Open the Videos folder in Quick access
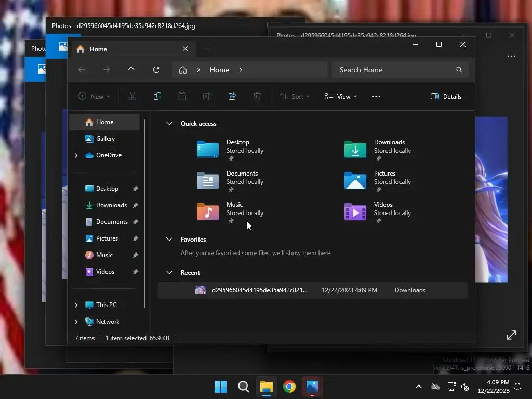 tap(355, 211)
